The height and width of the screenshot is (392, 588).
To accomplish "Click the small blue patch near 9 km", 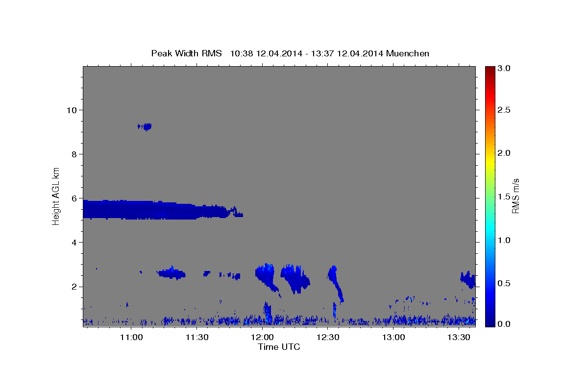I will pos(145,126).
